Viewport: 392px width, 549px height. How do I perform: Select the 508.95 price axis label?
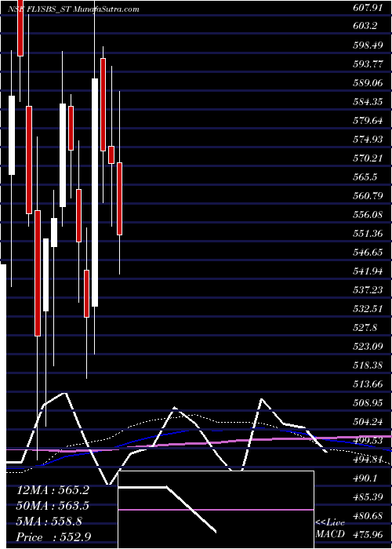(x=368, y=404)
